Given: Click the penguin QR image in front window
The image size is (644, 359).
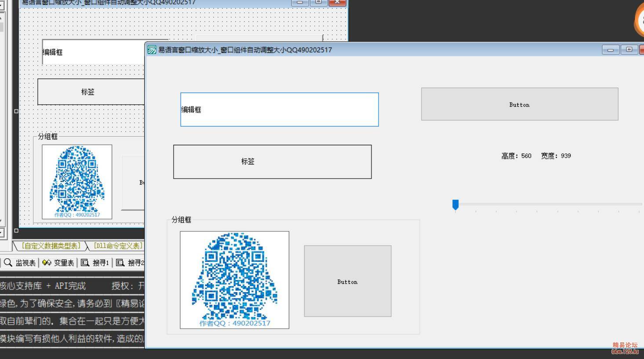Looking at the screenshot, I should (235, 280).
